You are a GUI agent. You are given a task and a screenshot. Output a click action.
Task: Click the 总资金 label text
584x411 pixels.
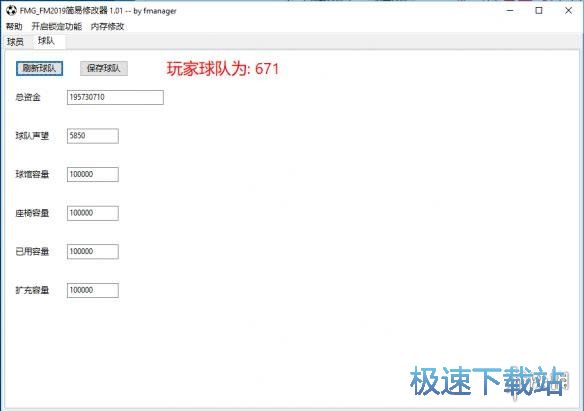(x=28, y=98)
